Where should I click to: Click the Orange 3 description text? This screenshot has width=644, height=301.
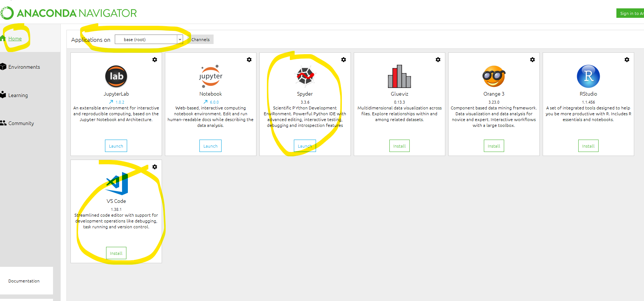coord(494,117)
